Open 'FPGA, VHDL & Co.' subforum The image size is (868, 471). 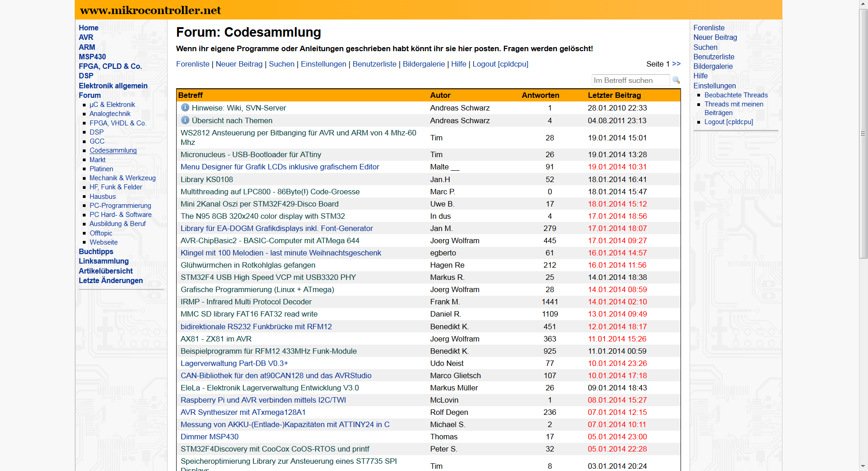pos(118,123)
